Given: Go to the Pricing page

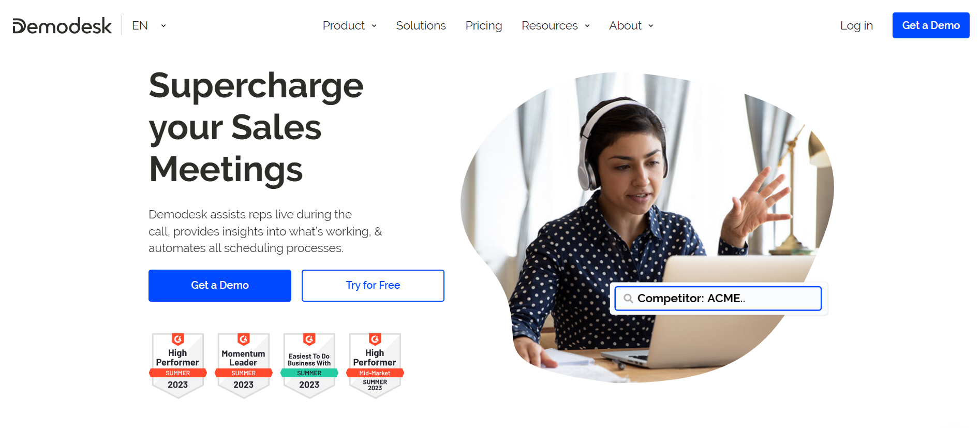Looking at the screenshot, I should [x=483, y=25].
